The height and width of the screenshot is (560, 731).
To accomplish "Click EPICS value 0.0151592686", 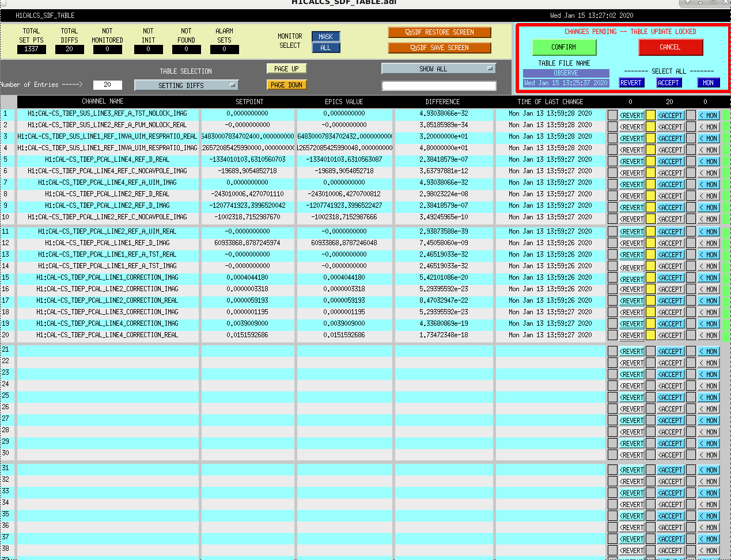I will click(344, 335).
